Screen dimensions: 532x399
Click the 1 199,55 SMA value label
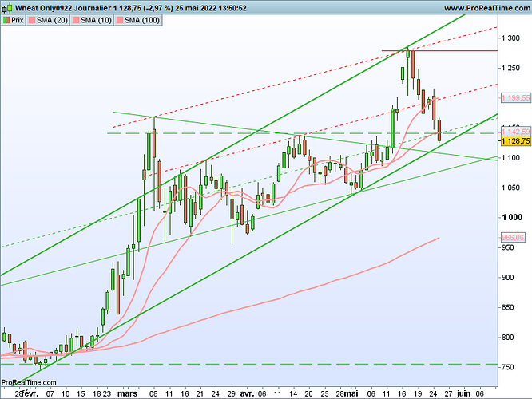[x=515, y=97]
